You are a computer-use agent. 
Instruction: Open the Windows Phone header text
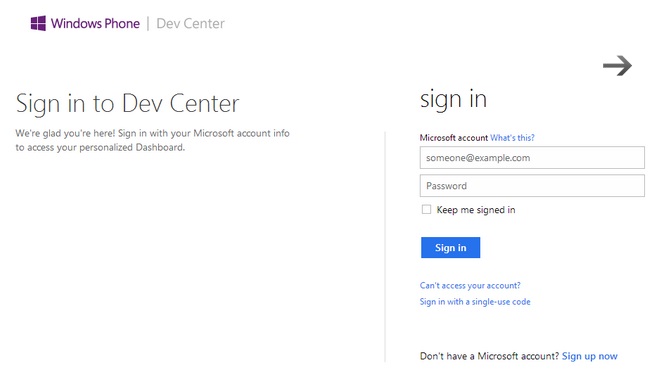95,23
